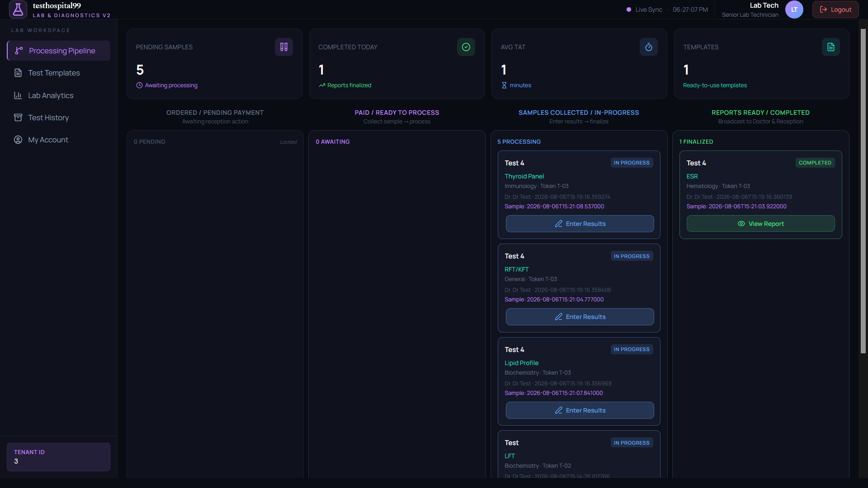This screenshot has height=488, width=868.
Task: Click Reports Ready / Completed header
Action: point(760,113)
